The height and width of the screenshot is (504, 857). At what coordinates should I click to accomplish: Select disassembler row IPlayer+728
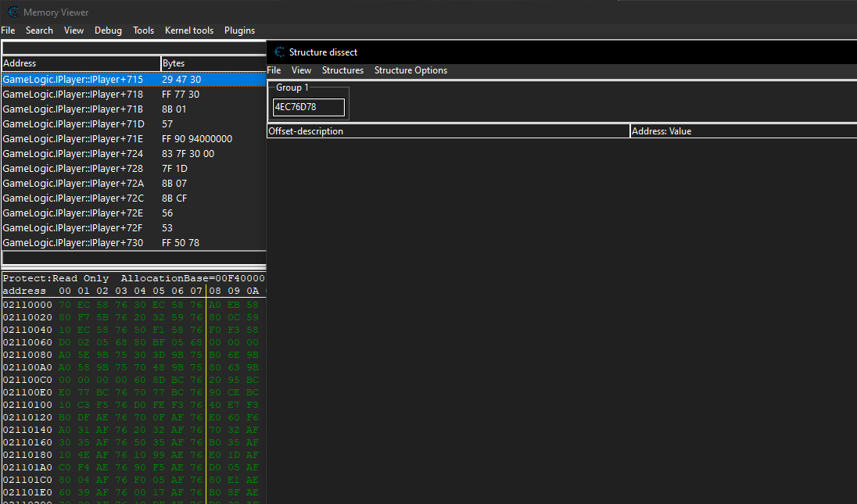coord(134,169)
